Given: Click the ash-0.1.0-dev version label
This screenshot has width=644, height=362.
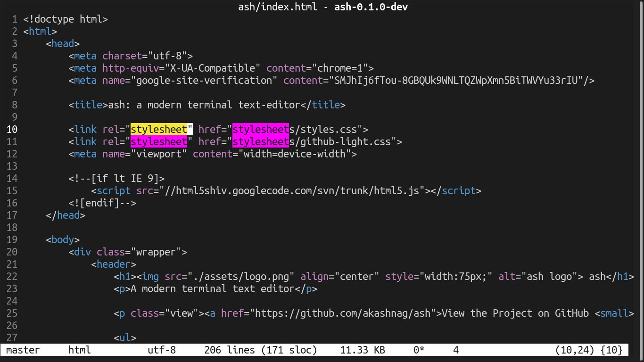Looking at the screenshot, I should pos(371,7).
